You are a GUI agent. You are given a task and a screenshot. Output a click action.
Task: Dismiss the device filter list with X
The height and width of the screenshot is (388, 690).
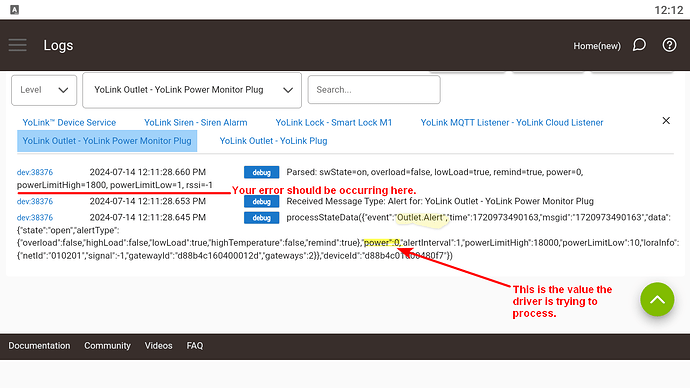666,121
